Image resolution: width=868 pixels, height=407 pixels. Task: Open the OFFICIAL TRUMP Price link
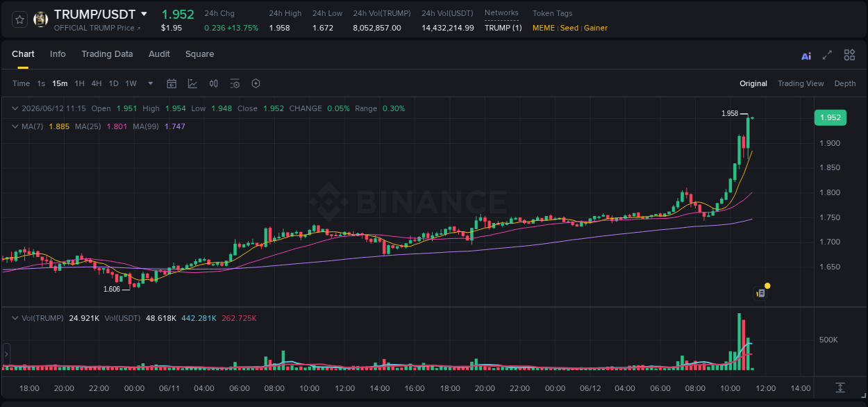[x=97, y=28]
